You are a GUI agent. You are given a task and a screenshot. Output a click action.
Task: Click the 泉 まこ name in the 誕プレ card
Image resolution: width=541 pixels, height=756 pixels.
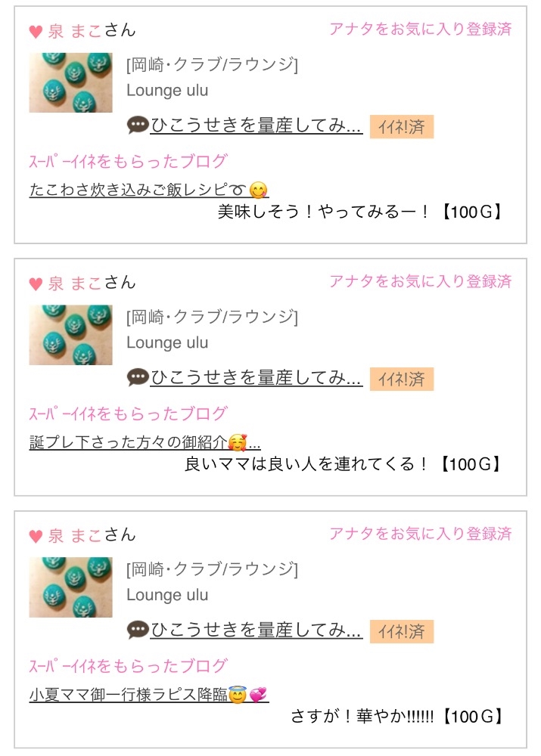click(75, 283)
